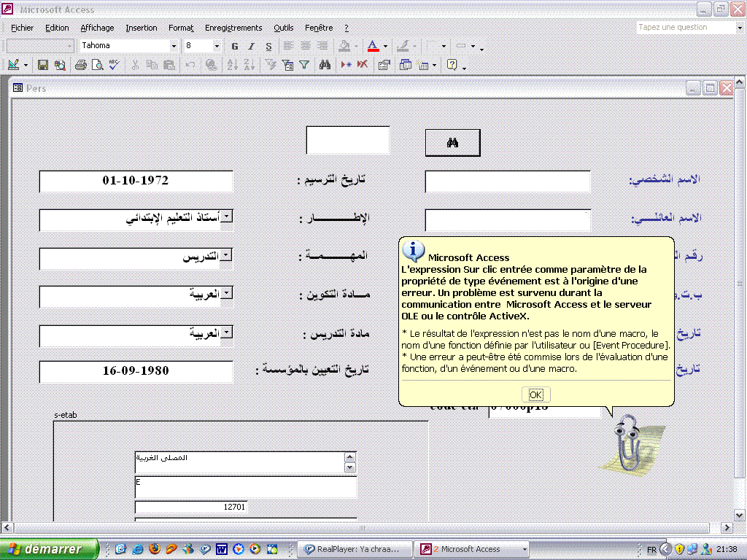This screenshot has height=560, width=747.
Task: Toggle Bold formatting button
Action: tap(234, 46)
